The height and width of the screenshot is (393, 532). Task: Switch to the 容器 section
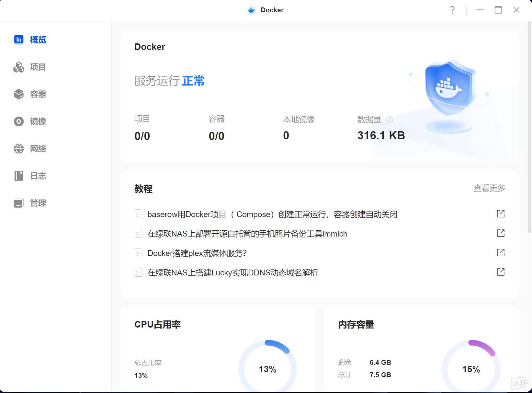click(x=38, y=94)
